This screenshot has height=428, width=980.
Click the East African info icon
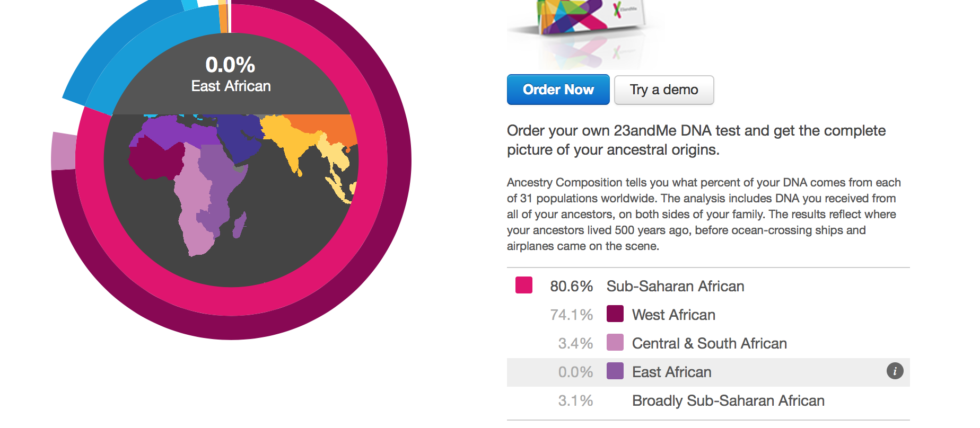coord(895,371)
